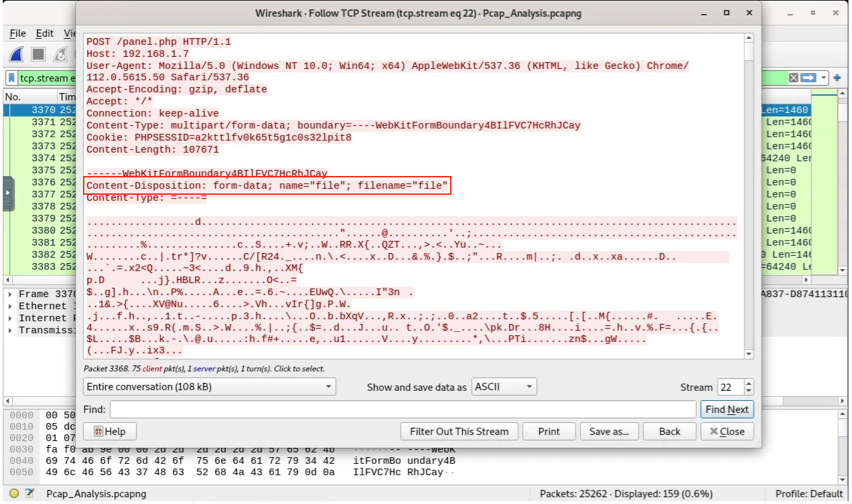
Task: Click the No. column header in packet list
Action: tap(30, 96)
